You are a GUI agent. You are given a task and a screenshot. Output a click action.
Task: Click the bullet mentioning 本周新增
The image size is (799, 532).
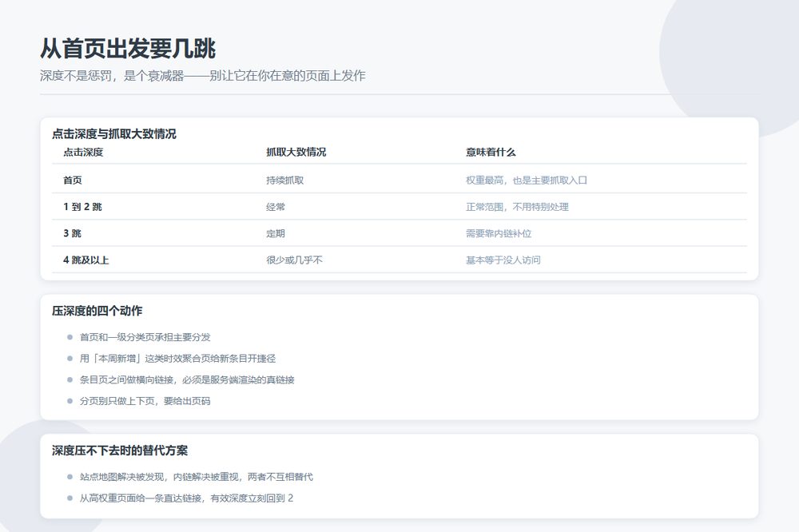pos(177,358)
